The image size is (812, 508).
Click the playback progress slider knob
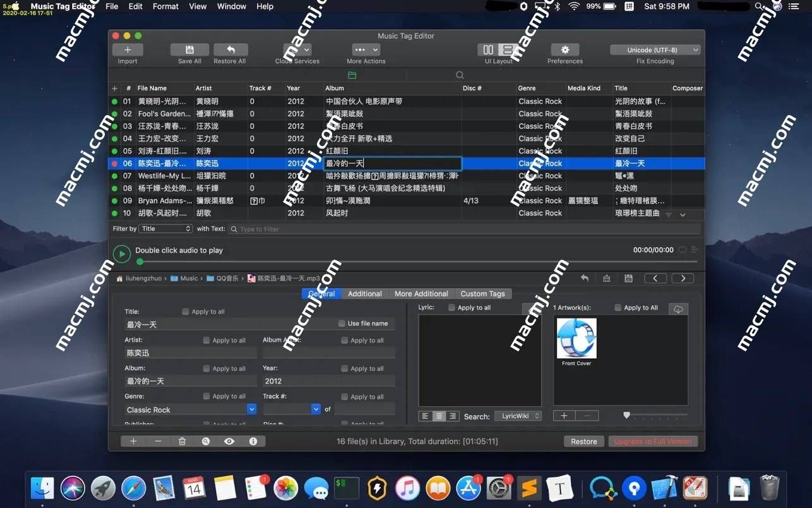point(140,262)
